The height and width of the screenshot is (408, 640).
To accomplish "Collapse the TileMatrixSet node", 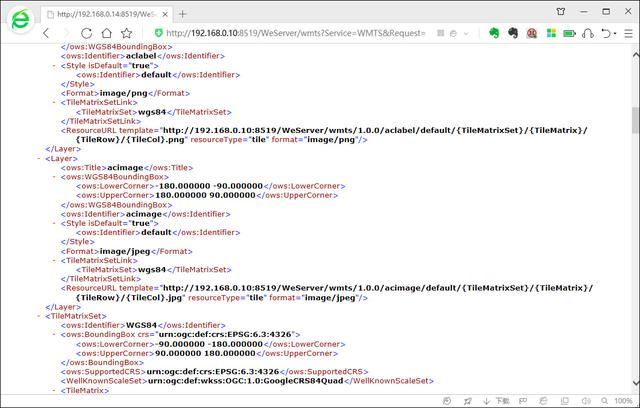I will [x=39, y=316].
